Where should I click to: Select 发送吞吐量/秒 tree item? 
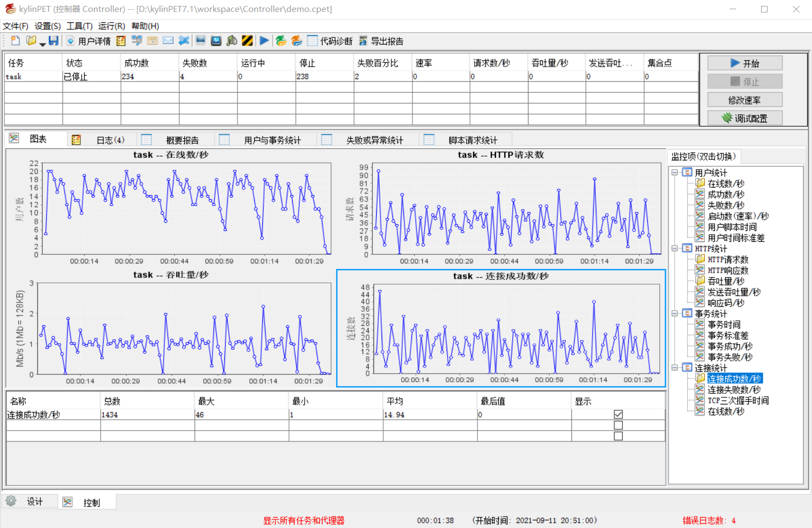[734, 292]
